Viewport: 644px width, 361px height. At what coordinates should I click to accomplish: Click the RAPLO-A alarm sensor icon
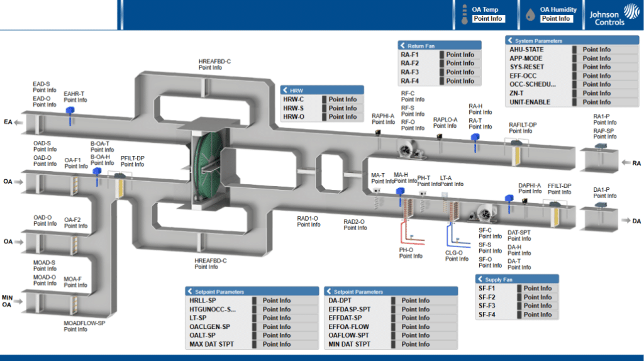point(439,136)
